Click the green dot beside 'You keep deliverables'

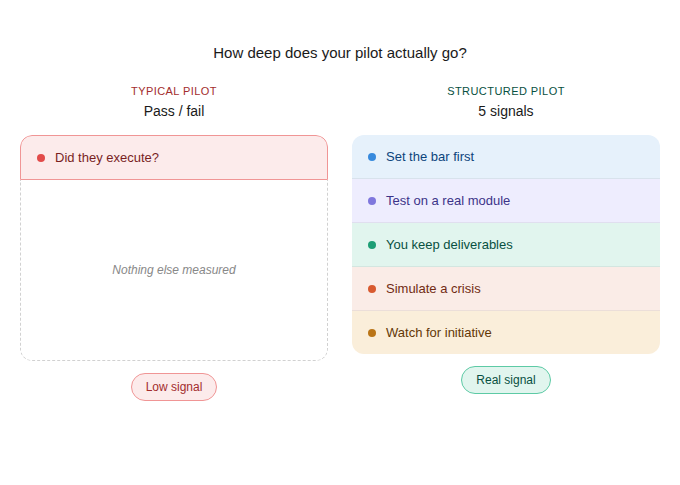pyautogui.click(x=372, y=245)
